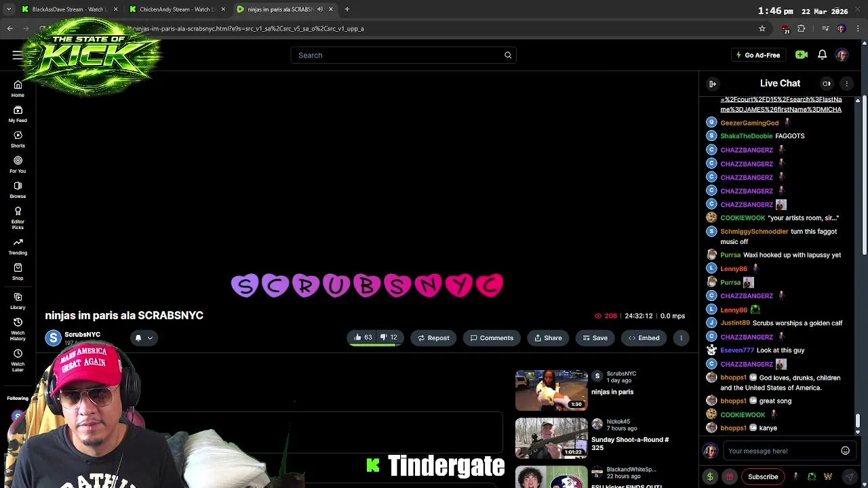Click the Embed button

coord(644,338)
